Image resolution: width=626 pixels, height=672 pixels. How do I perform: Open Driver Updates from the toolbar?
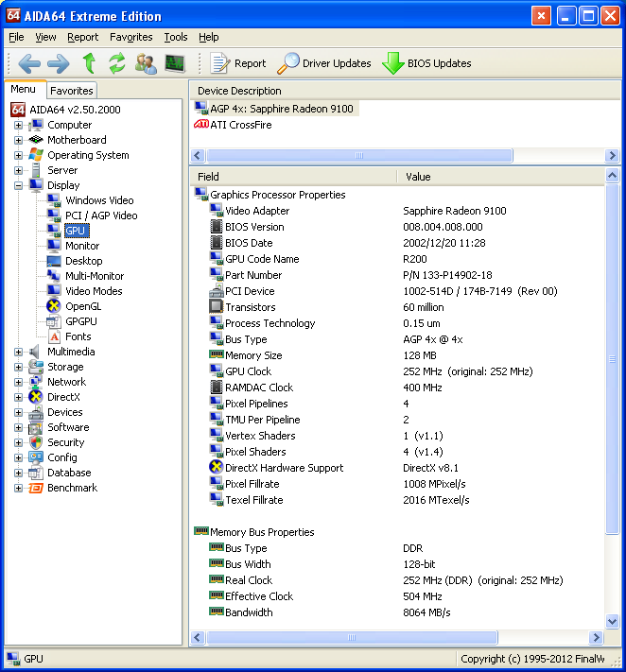[x=324, y=63]
